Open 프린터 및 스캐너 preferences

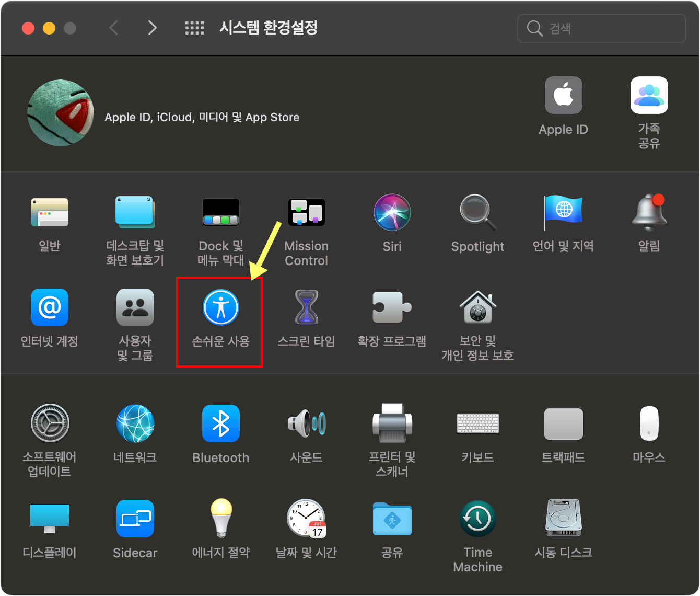pos(392,423)
